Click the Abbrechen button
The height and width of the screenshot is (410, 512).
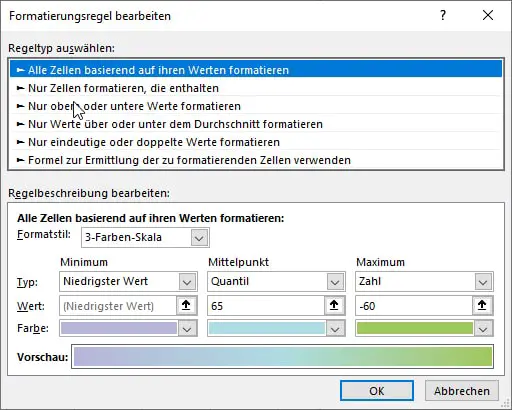tap(462, 391)
